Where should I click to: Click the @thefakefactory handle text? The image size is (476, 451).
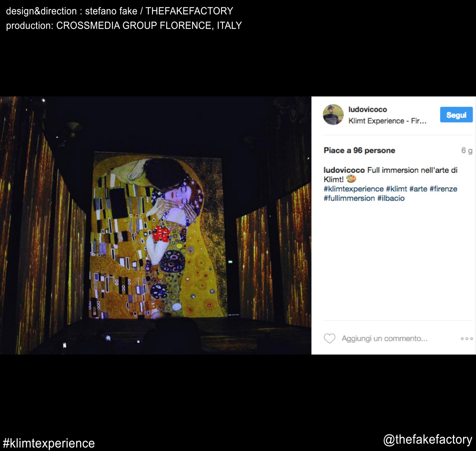point(428,439)
